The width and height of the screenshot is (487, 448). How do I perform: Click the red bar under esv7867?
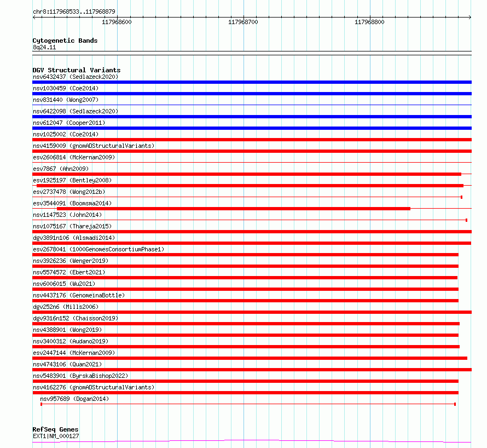coord(247,174)
